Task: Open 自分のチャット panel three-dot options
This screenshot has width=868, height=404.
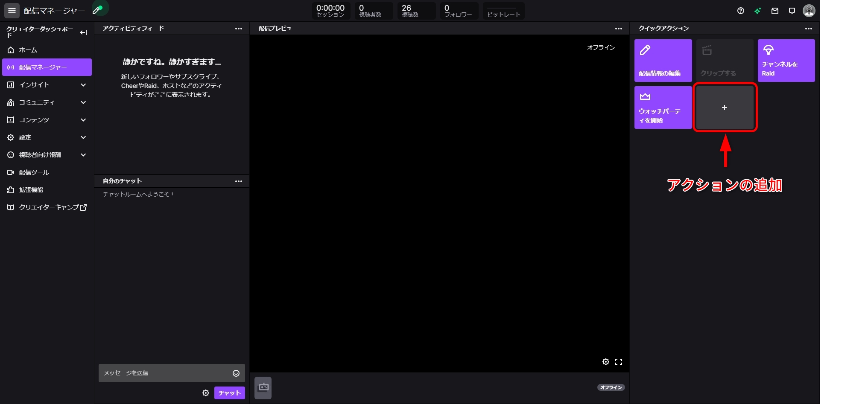Action: click(x=239, y=181)
